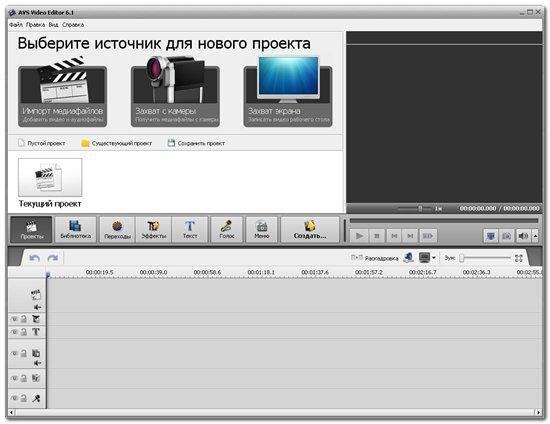This screenshot has width=550, height=424.
Task: Click the audio mix track icon
Action: click(36, 378)
